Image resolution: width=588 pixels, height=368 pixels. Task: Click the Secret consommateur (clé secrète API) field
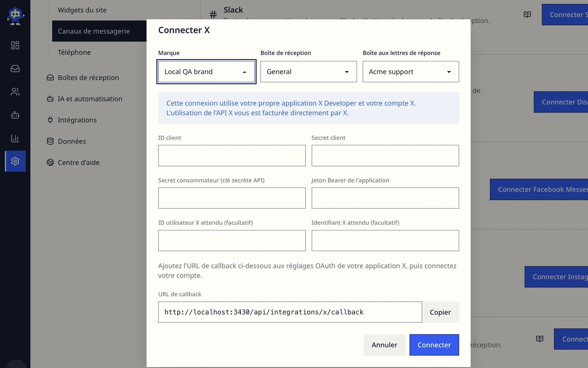pos(232,198)
